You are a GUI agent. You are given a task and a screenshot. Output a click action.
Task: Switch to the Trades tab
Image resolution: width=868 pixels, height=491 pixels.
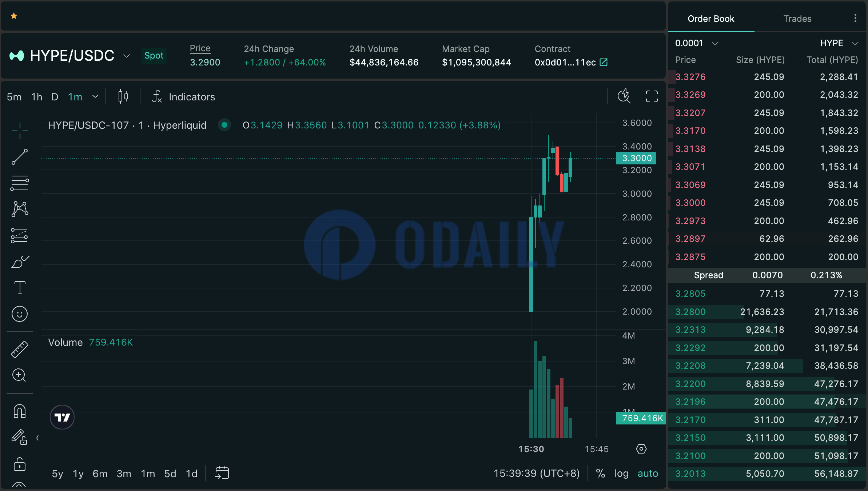point(797,19)
